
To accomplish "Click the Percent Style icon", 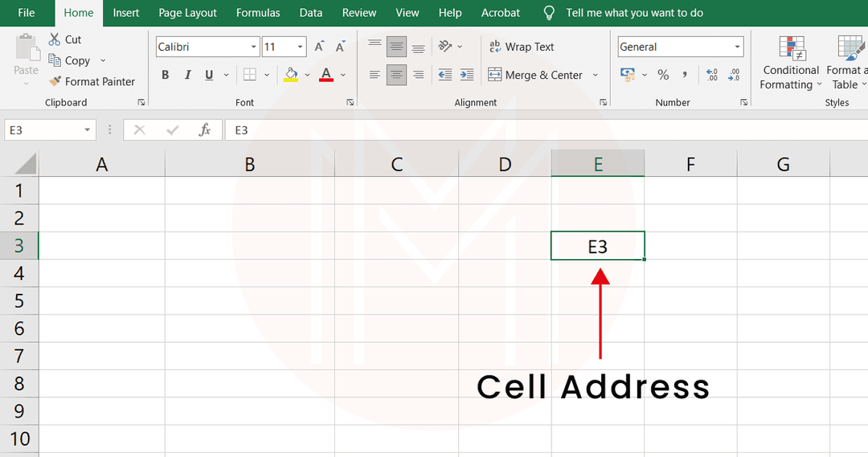I will [x=663, y=75].
